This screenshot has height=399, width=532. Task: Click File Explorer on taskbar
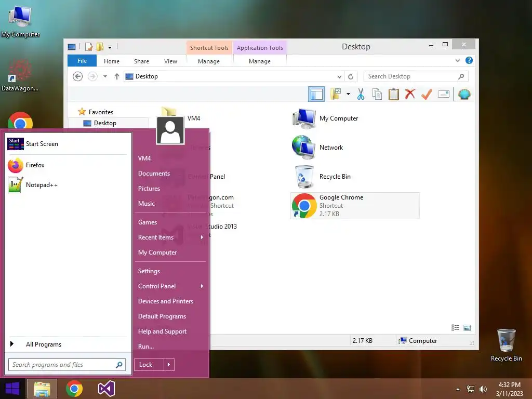tap(42, 389)
